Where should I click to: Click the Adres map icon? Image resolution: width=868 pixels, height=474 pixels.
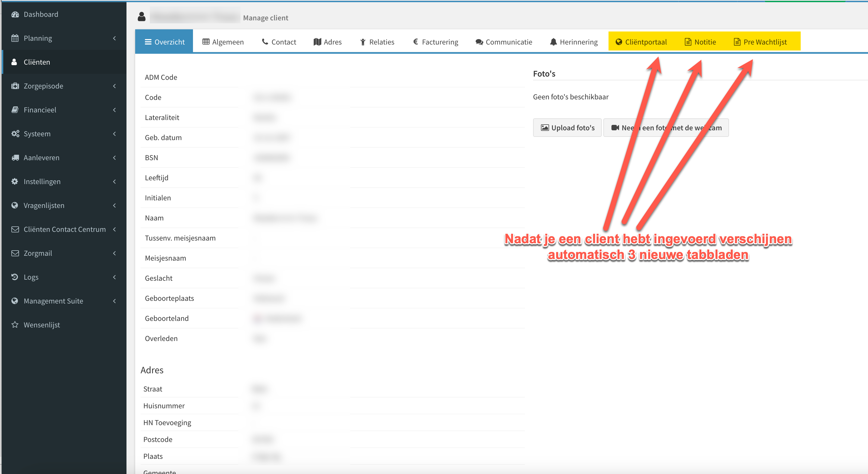pos(317,42)
